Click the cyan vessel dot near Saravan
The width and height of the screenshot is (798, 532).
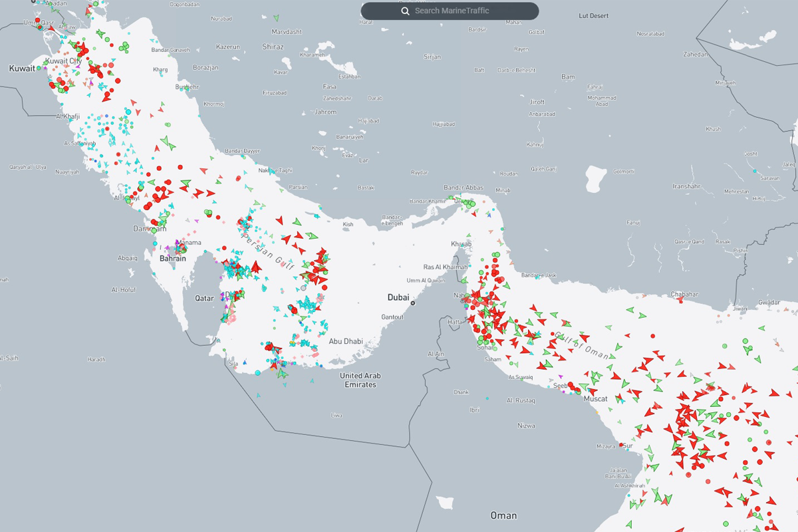tap(755, 172)
